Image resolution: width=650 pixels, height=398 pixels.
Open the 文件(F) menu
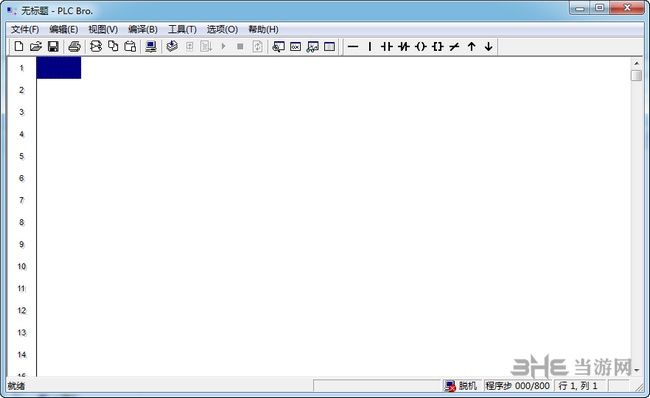pos(25,29)
